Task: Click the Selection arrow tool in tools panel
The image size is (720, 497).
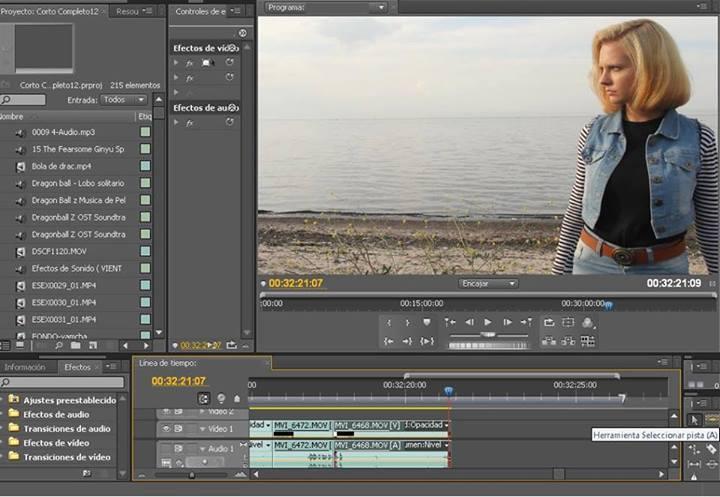Action: point(695,419)
